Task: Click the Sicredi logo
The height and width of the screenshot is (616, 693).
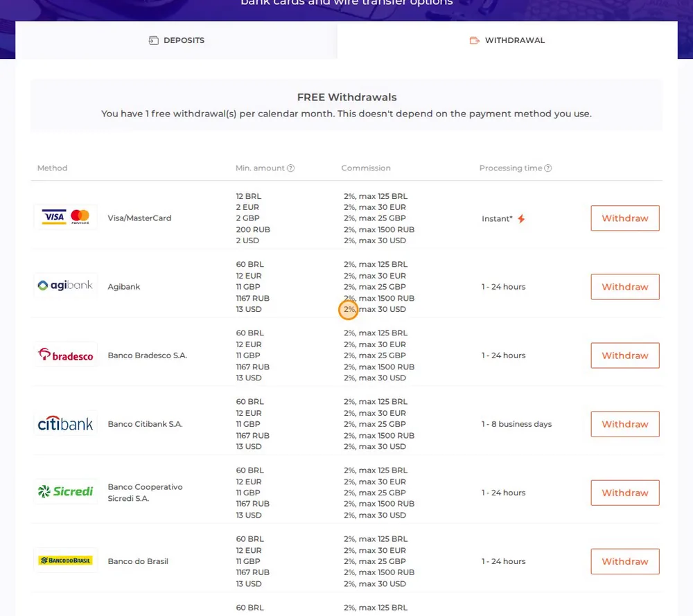Action: 65,491
